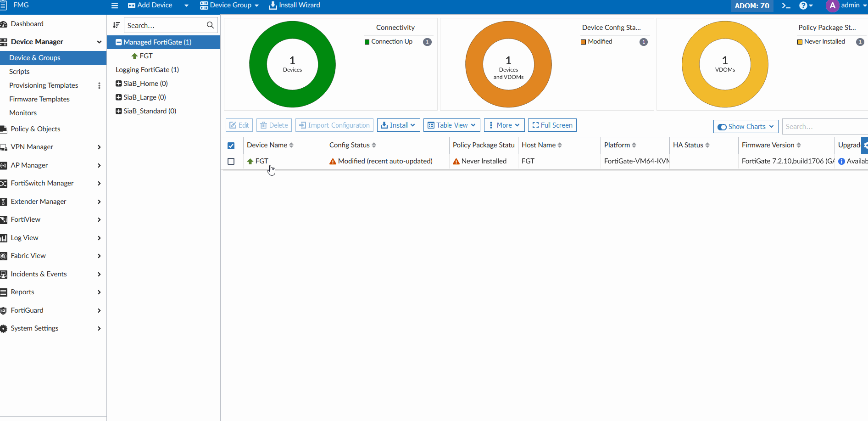Click the Reports icon
Viewport: 868px width, 421px height.
click(4, 292)
